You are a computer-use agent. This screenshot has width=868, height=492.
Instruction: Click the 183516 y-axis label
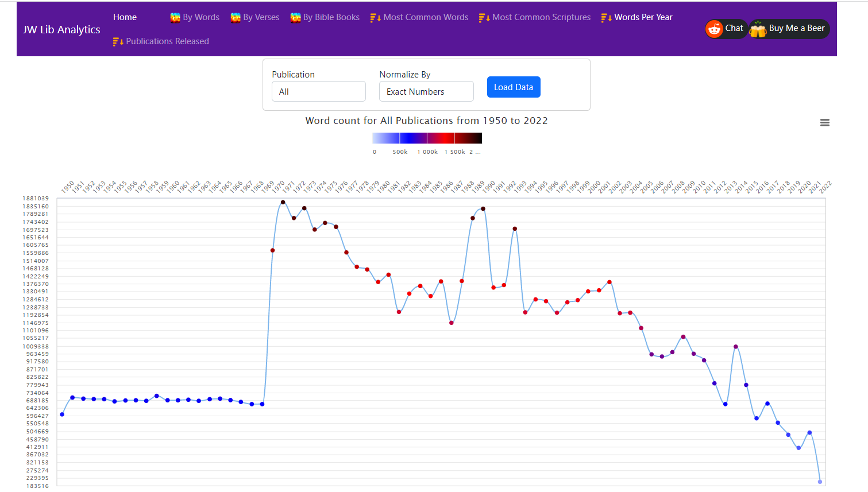(x=37, y=486)
